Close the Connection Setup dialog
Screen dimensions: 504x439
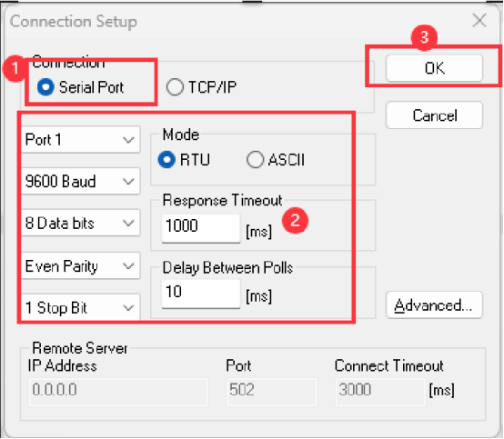click(x=479, y=21)
